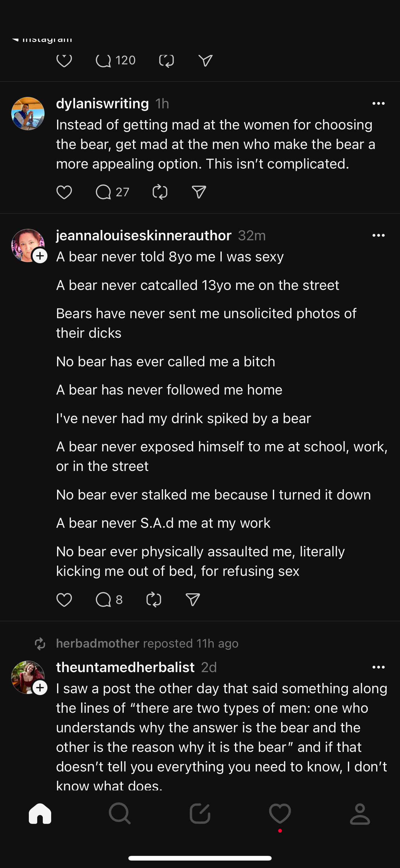Repost dylaniswriting's bear post
Image resolution: width=400 pixels, height=868 pixels.
tap(160, 192)
